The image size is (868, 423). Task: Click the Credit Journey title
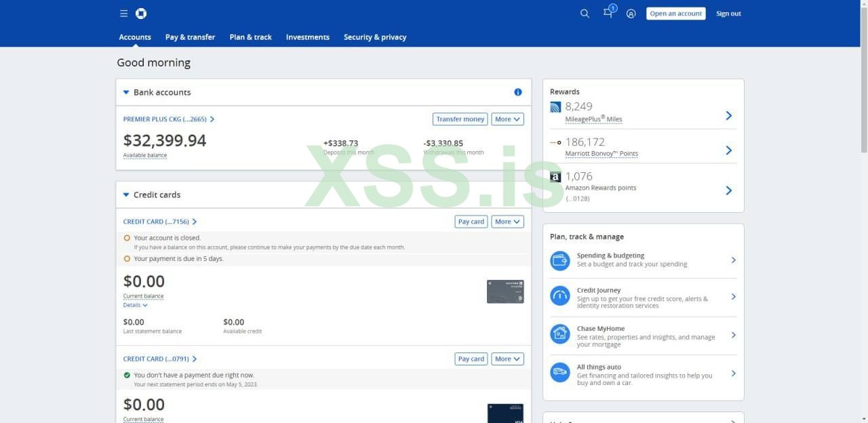[599, 290]
